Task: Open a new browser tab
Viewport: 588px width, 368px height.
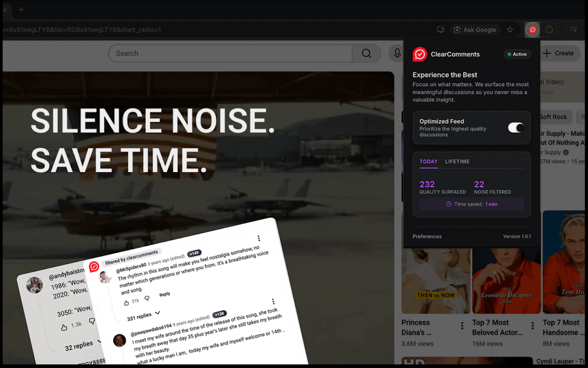Action: [x=21, y=10]
